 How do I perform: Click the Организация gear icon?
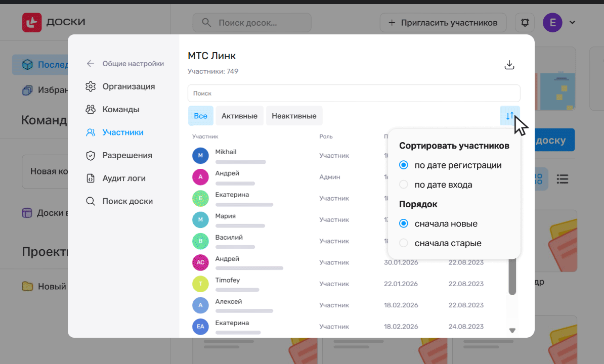pyautogui.click(x=91, y=86)
